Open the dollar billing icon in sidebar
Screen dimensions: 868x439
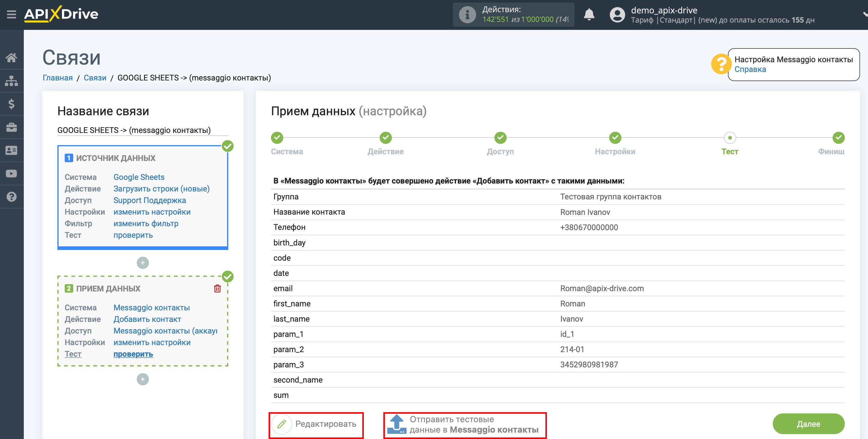(x=12, y=104)
